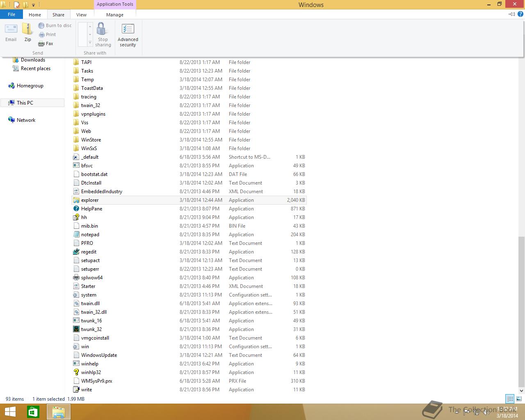Image resolution: width=525 pixels, height=420 pixels.
Task: Select the _default shortcut icon
Action: (x=76, y=157)
